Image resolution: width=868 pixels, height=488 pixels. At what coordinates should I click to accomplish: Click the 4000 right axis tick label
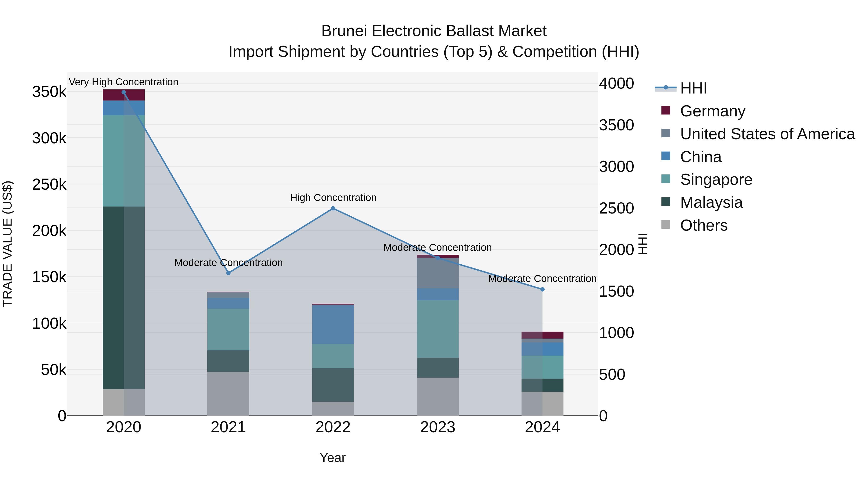click(x=617, y=84)
